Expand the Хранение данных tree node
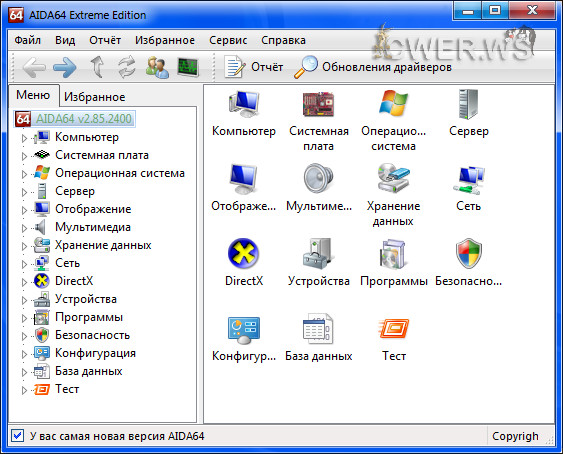Viewport: 563px width, 454px height. 24,246
